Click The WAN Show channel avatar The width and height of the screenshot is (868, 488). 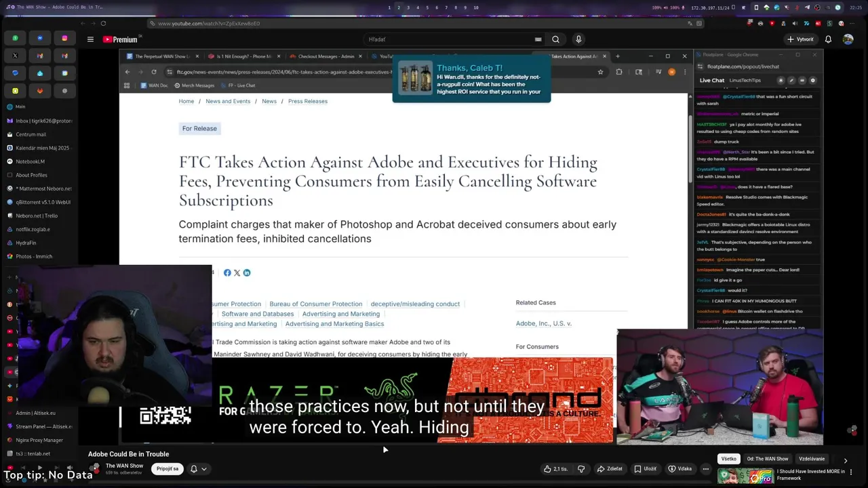(x=95, y=468)
